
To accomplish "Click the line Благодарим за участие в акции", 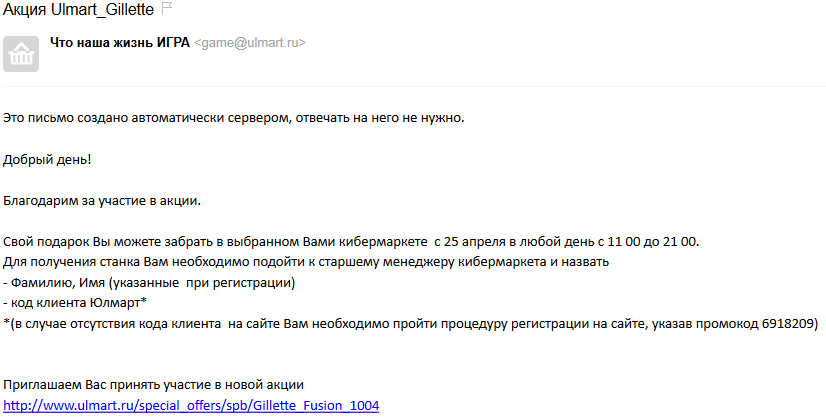I will tap(102, 201).
